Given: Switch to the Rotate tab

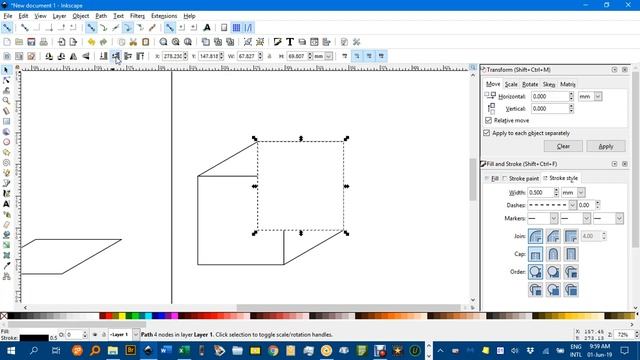Looking at the screenshot, I should pyautogui.click(x=530, y=84).
